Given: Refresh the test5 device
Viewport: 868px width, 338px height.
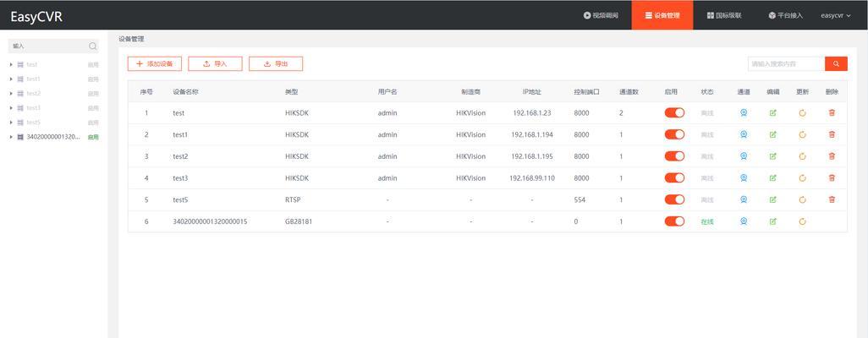Looking at the screenshot, I should pos(802,199).
